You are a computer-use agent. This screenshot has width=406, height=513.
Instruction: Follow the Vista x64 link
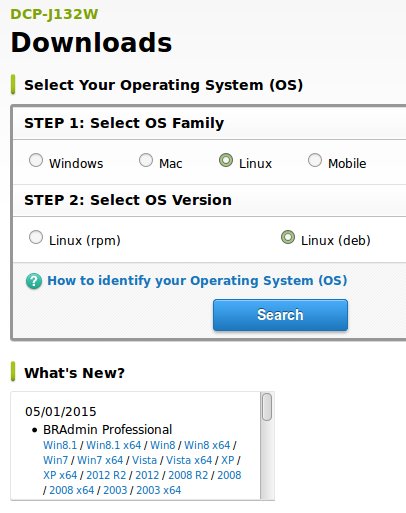coord(189,460)
